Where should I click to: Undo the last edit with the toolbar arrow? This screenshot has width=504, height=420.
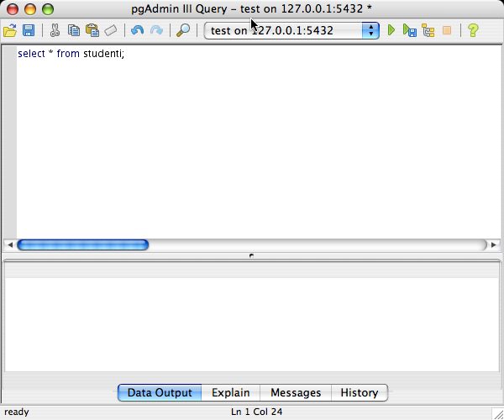click(x=137, y=31)
